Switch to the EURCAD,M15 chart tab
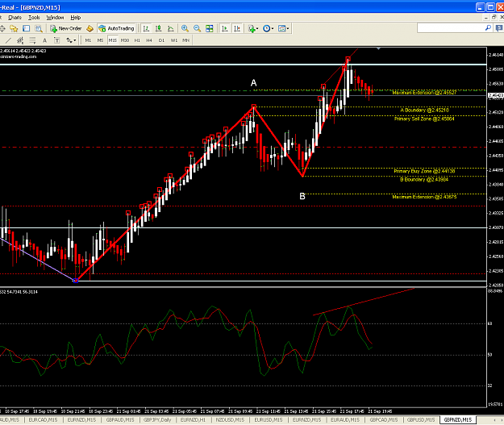The image size is (504, 425). click(x=43, y=420)
